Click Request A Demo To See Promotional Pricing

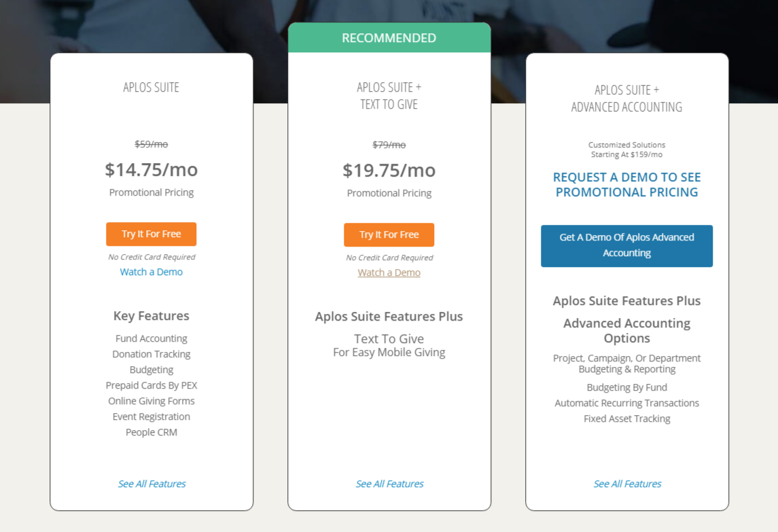coord(626,185)
